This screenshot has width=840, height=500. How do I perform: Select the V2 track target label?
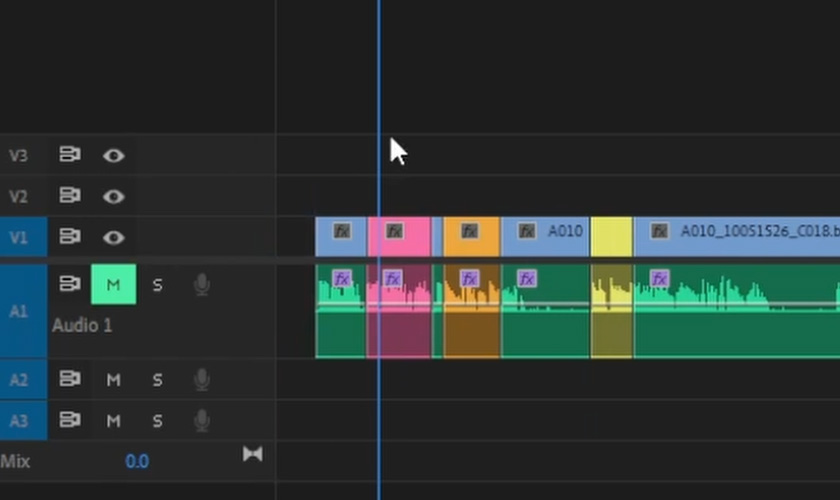click(19, 196)
